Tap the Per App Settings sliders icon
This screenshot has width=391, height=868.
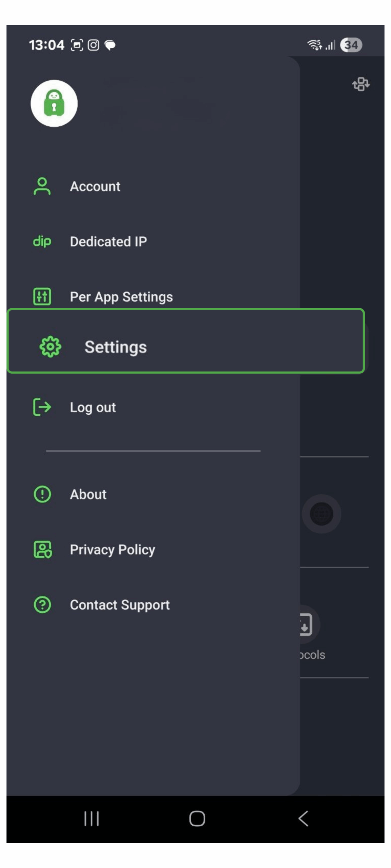42,297
